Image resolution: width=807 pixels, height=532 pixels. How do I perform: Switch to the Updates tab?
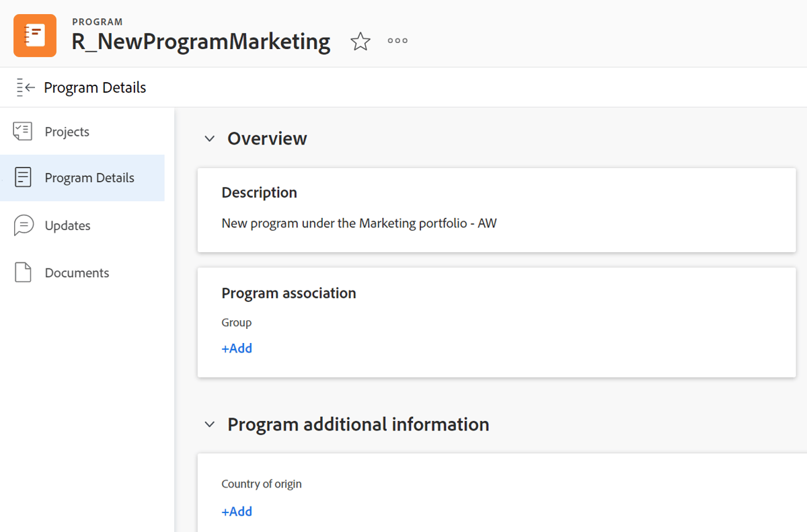click(x=69, y=225)
